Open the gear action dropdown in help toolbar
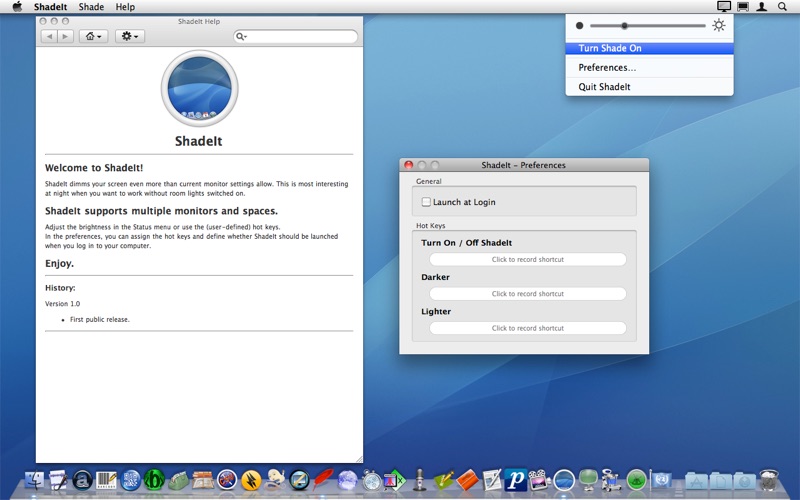The height and width of the screenshot is (500, 800). 130,36
